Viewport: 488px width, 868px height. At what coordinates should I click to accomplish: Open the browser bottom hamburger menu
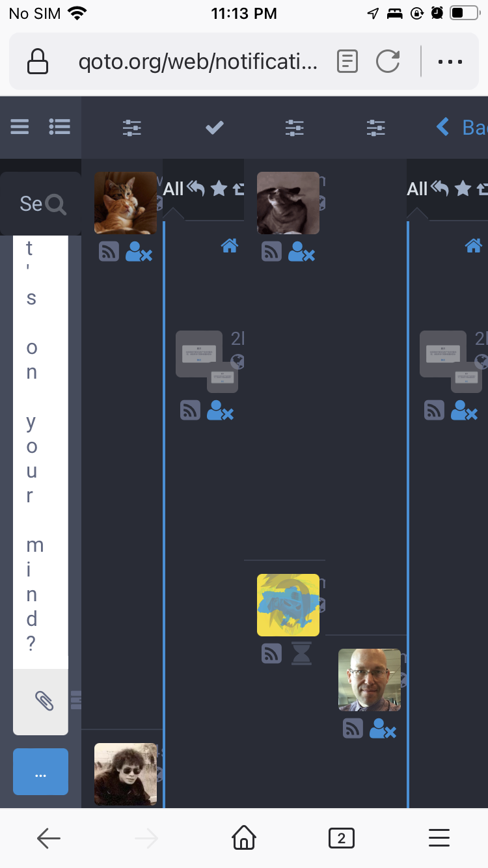tap(439, 838)
